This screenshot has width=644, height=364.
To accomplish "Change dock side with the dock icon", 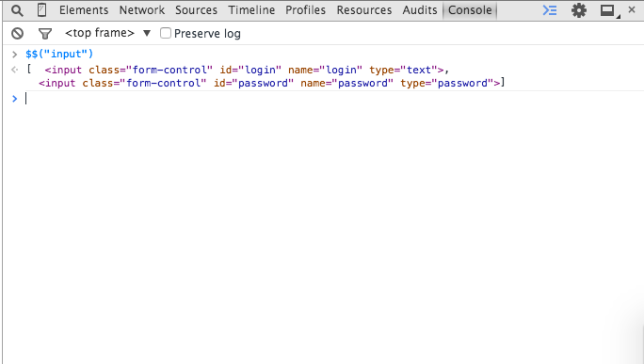I will coord(609,10).
